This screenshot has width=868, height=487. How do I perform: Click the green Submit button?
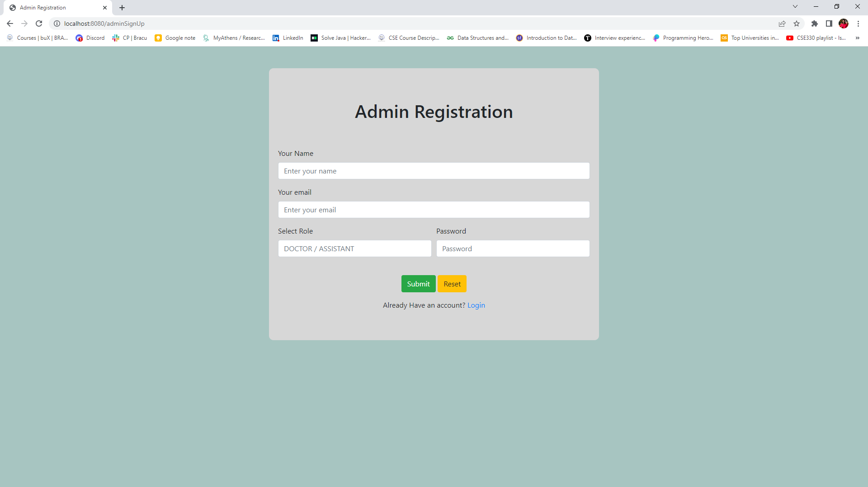[418, 284]
